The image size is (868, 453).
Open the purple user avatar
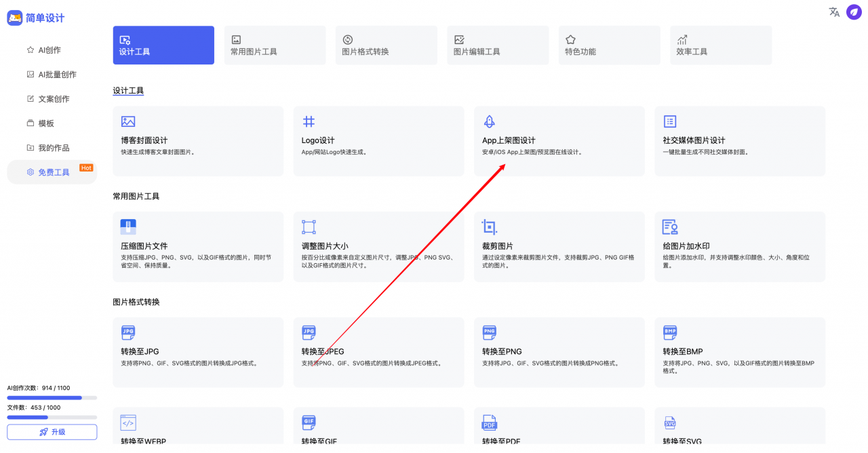854,12
